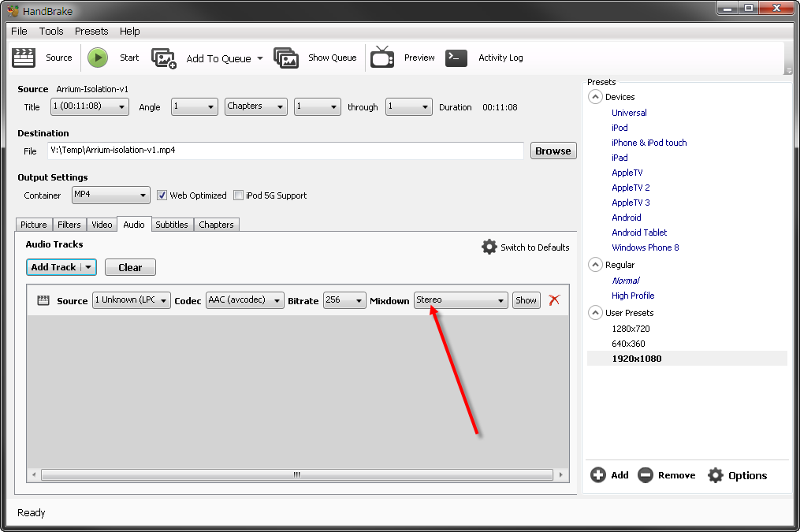Open the Show Queue icon
800x532 pixels.
(286, 58)
